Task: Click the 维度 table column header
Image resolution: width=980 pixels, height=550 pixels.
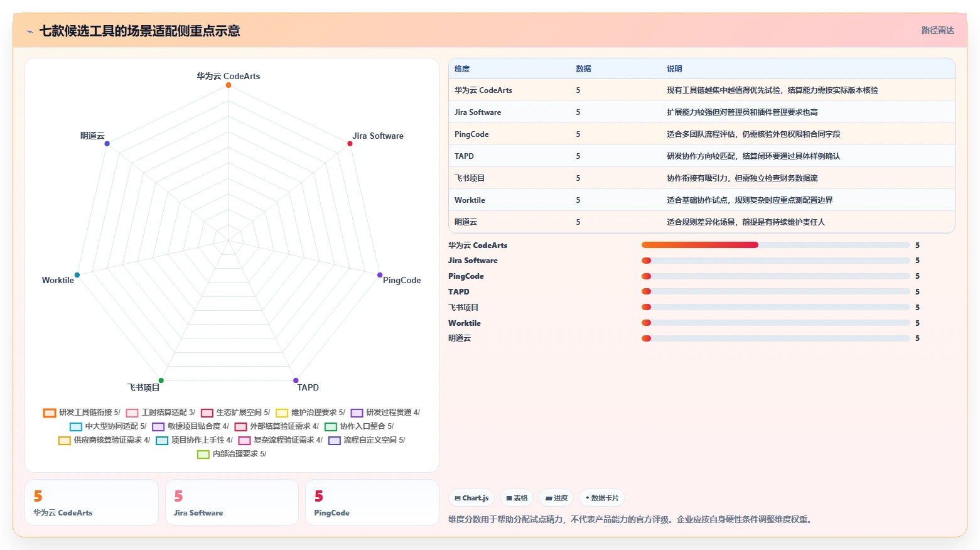Action: point(462,69)
